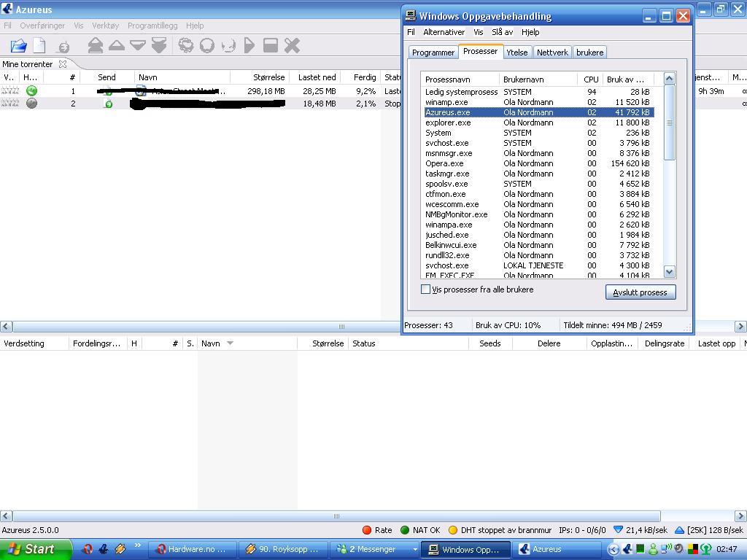Screen dimensions: 747x560
Task: Select the Azureus.exe process row
Action: (539, 112)
